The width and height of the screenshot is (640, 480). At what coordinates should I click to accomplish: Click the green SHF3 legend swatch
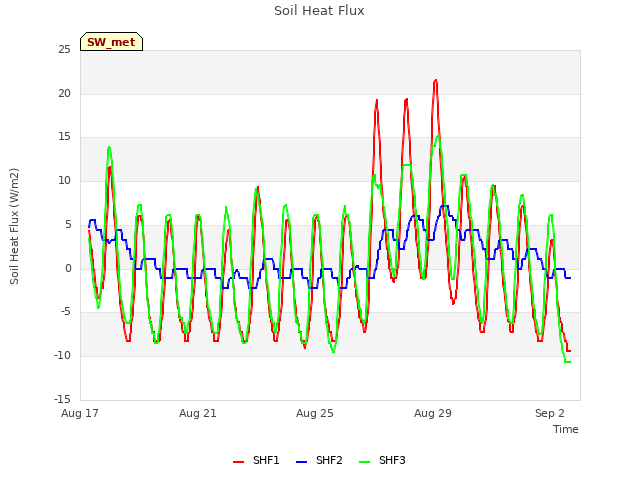coord(364,462)
